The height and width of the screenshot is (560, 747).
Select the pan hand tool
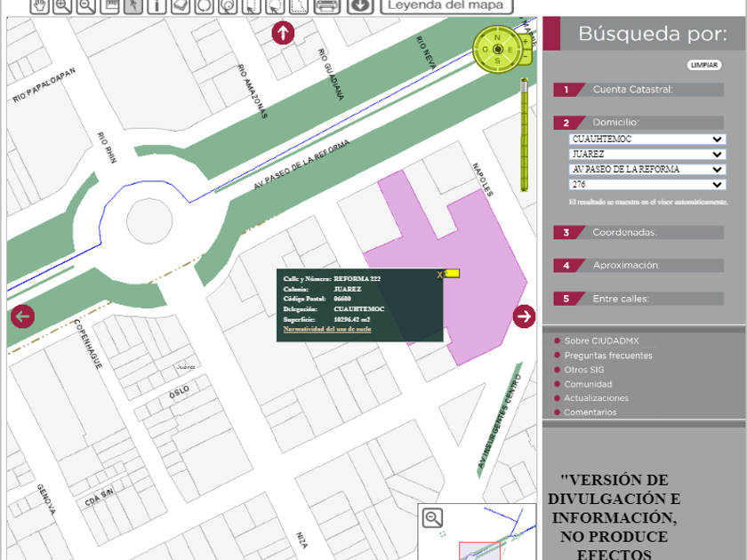click(x=39, y=5)
